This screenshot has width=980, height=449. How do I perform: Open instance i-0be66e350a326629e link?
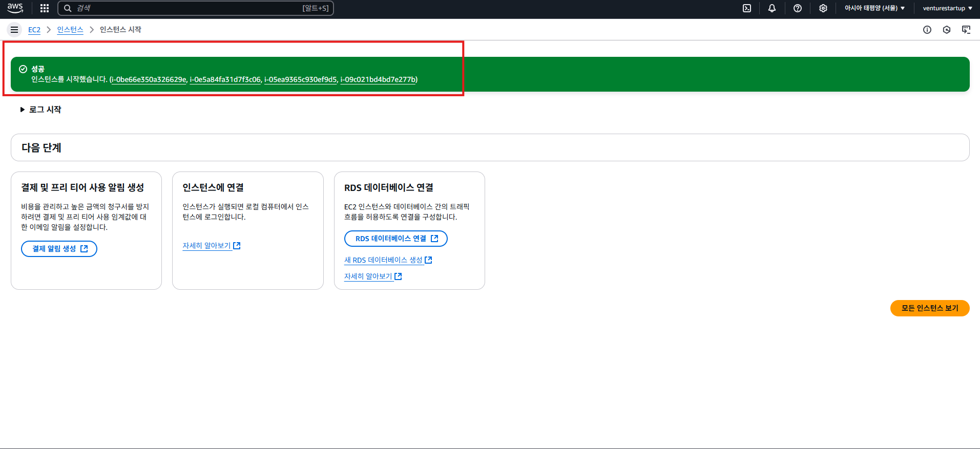[149, 79]
